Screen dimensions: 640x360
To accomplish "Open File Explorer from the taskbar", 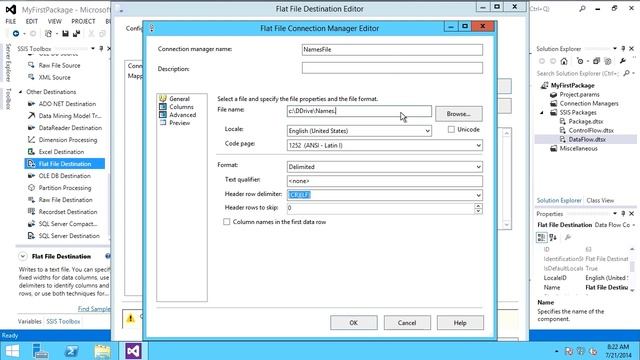I will pyautogui.click(x=102, y=351).
